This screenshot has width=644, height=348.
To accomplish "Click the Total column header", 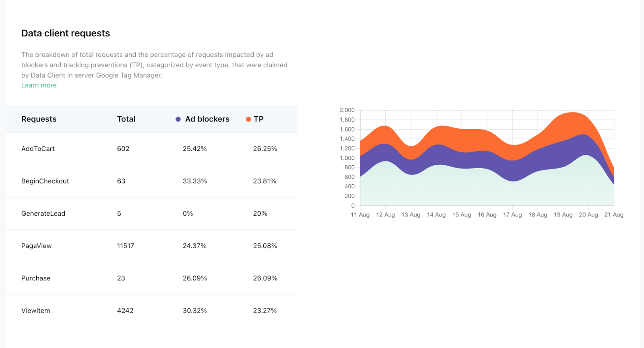I will pyautogui.click(x=126, y=119).
